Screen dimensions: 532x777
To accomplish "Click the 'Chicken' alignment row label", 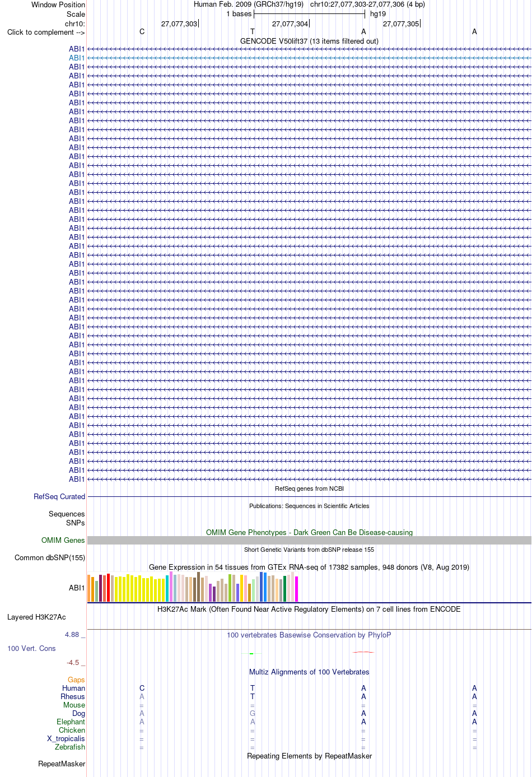I will [x=72, y=730].
